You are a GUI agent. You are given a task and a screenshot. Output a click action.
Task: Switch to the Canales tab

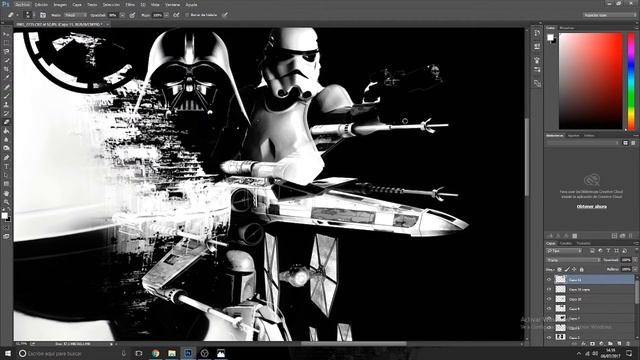566,243
